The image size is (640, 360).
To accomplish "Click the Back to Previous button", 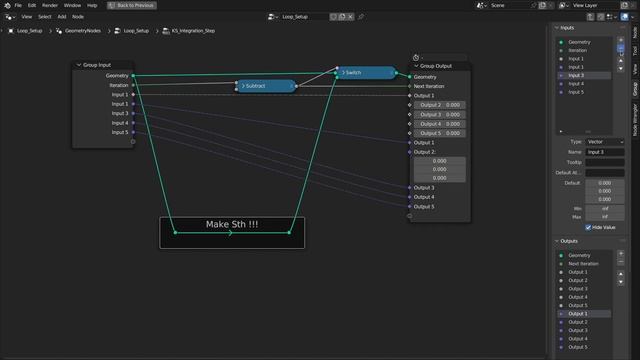I will [132, 5].
